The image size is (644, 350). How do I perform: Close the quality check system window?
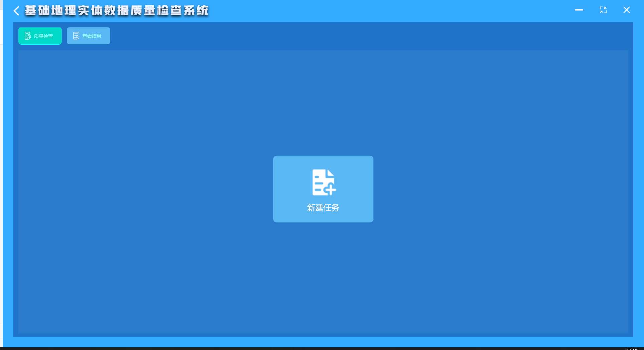tap(627, 10)
